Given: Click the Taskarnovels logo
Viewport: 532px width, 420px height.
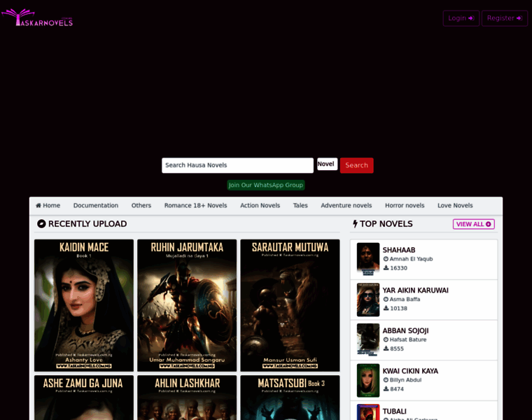Looking at the screenshot, I should 37,18.
